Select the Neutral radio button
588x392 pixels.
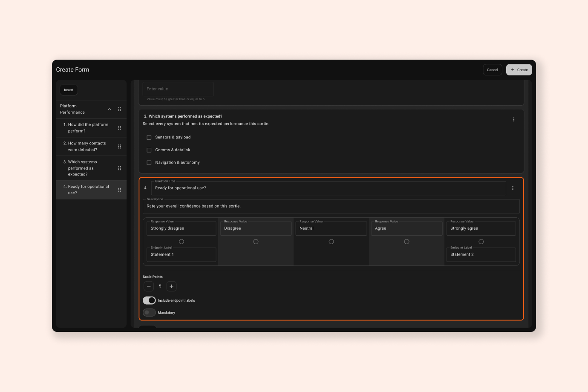(x=331, y=242)
